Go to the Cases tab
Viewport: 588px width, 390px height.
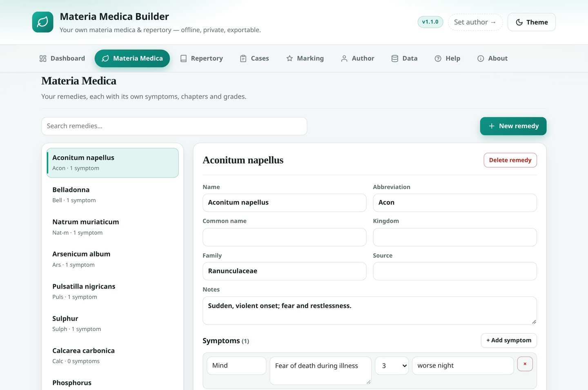tap(254, 59)
